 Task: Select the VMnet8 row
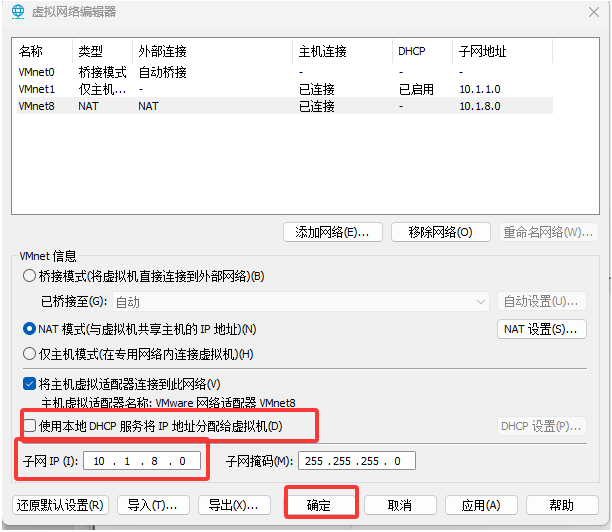[285, 106]
